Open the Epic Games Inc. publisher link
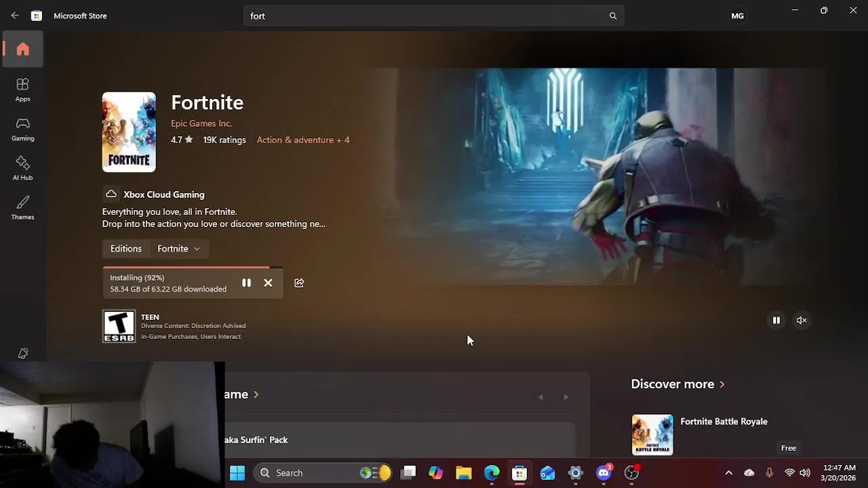868x488 pixels. tap(201, 123)
